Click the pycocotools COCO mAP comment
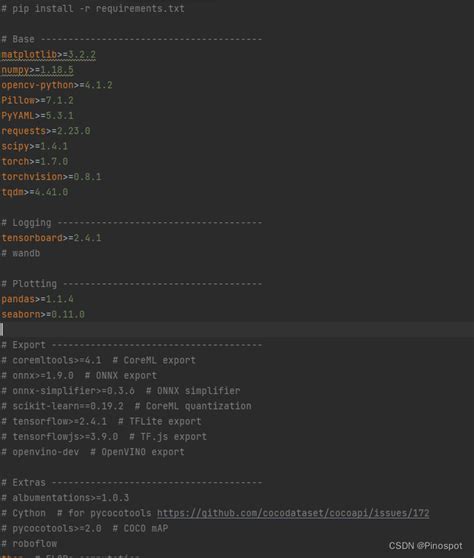This screenshot has width=474, height=558. [x=85, y=529]
